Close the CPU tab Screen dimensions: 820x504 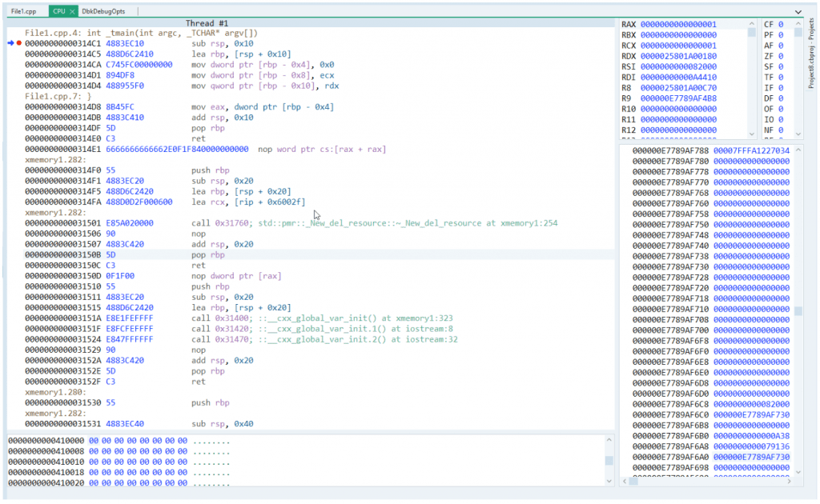pyautogui.click(x=72, y=11)
